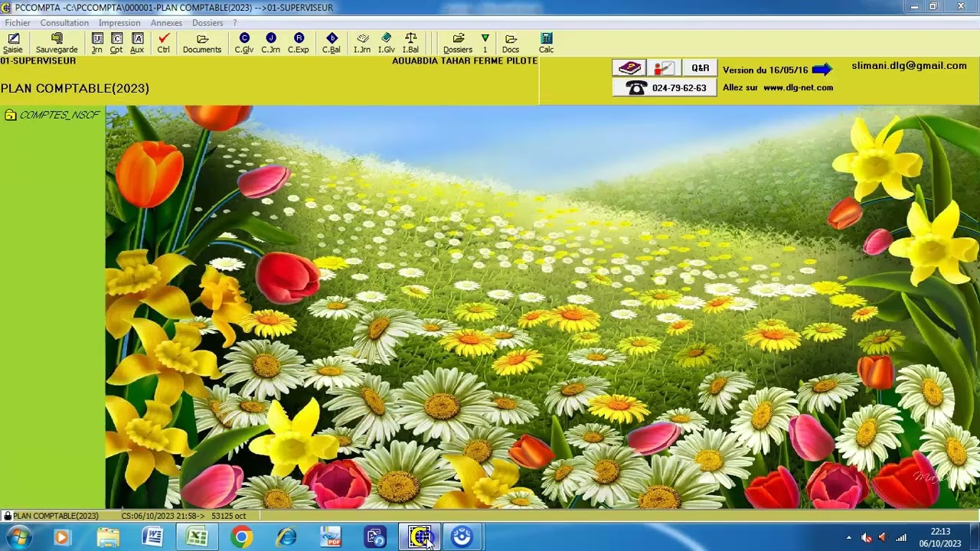The image size is (980, 551).
Task: Click the Q&R button
Action: pos(700,68)
